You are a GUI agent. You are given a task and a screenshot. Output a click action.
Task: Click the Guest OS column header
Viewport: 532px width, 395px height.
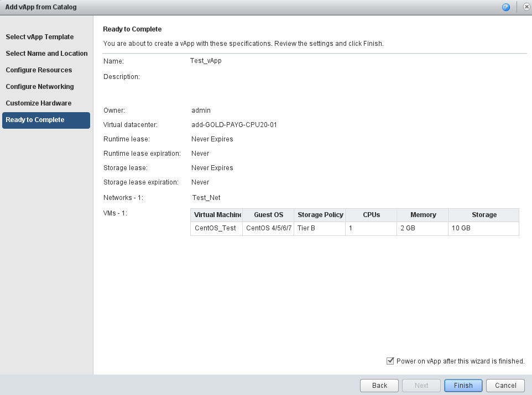click(x=268, y=215)
